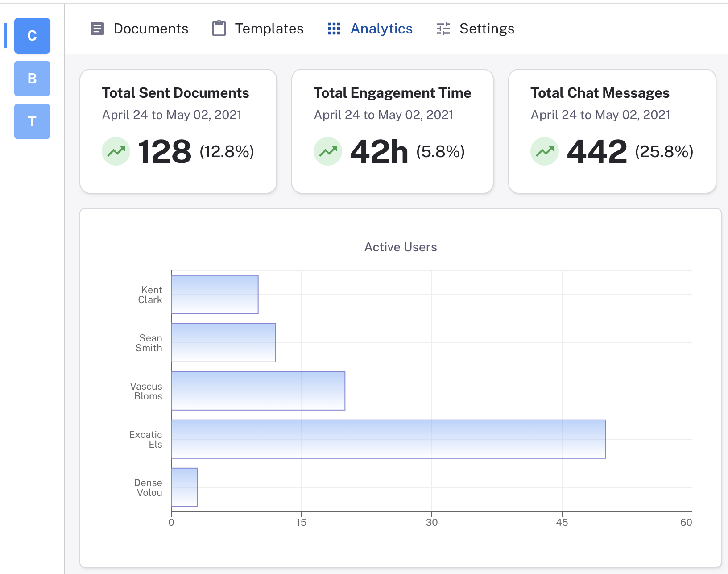728x574 pixels.
Task: Click the Active Users chart title
Action: 401,247
